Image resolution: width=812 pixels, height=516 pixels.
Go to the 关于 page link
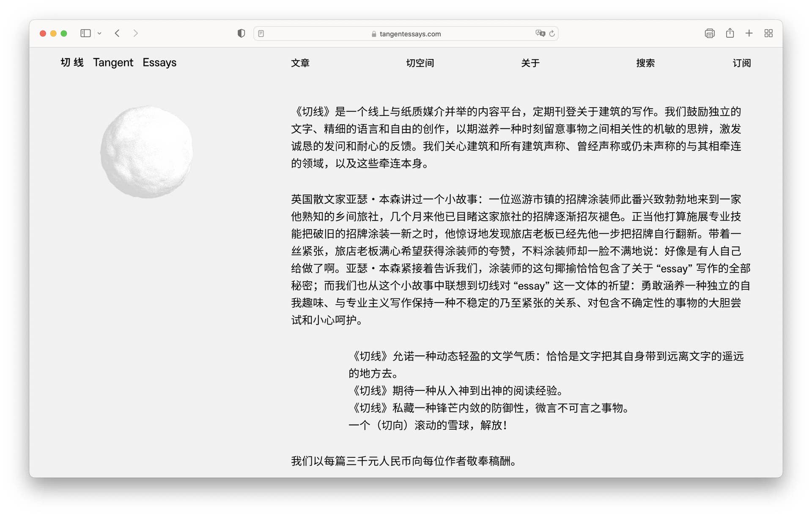(530, 63)
